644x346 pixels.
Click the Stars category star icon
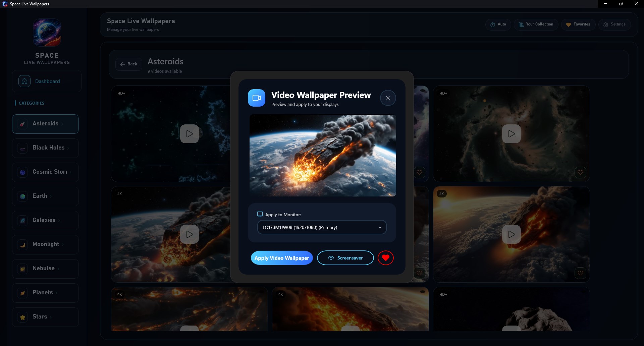(x=22, y=317)
